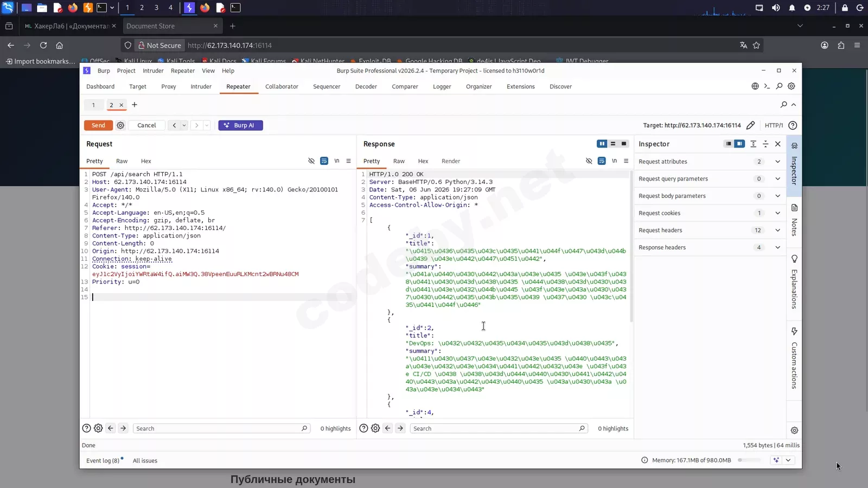Click the Firefox address bar URL

(x=229, y=46)
